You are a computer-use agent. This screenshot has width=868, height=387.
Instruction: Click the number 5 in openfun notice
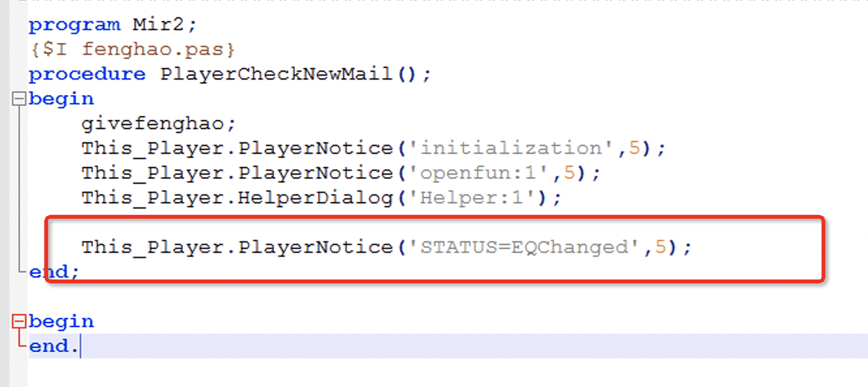(570, 173)
